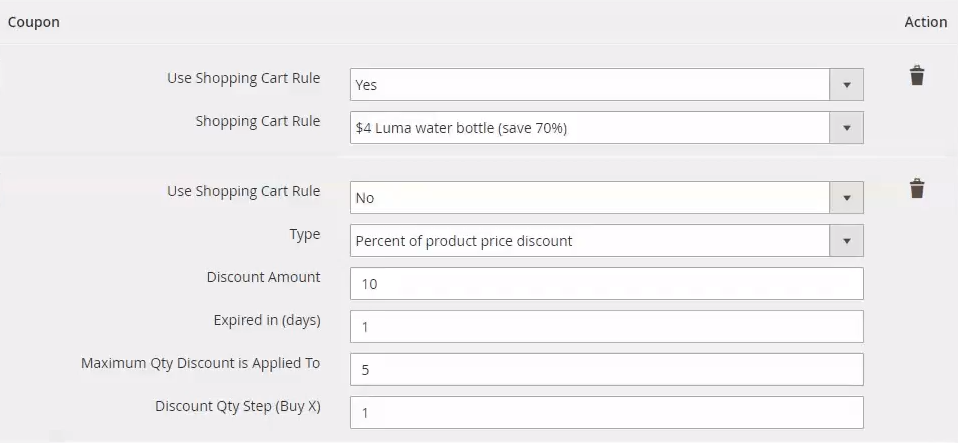Expand the Type dropdown showing Percent of product price discount
This screenshot has width=958, height=443.
point(606,241)
